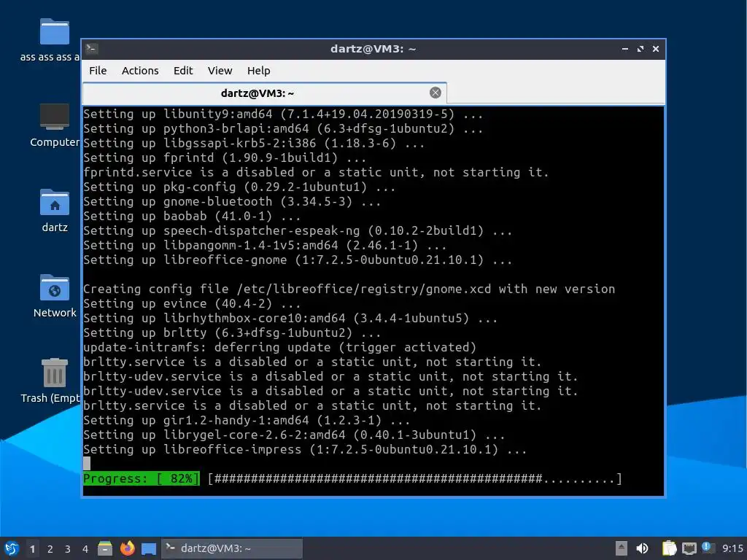Click 'Setting up libpangomm-1.4-1v5:amd64' line
Screen dimensions: 747x560
click(x=265, y=245)
